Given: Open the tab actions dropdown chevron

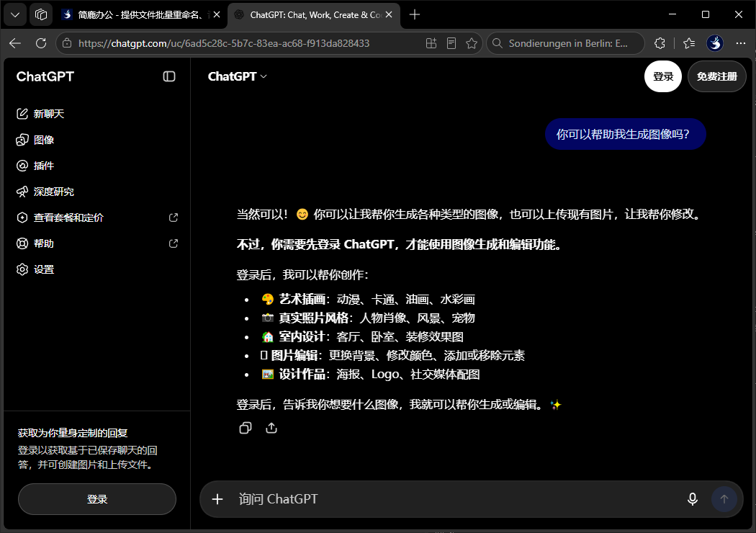Looking at the screenshot, I should (x=15, y=15).
